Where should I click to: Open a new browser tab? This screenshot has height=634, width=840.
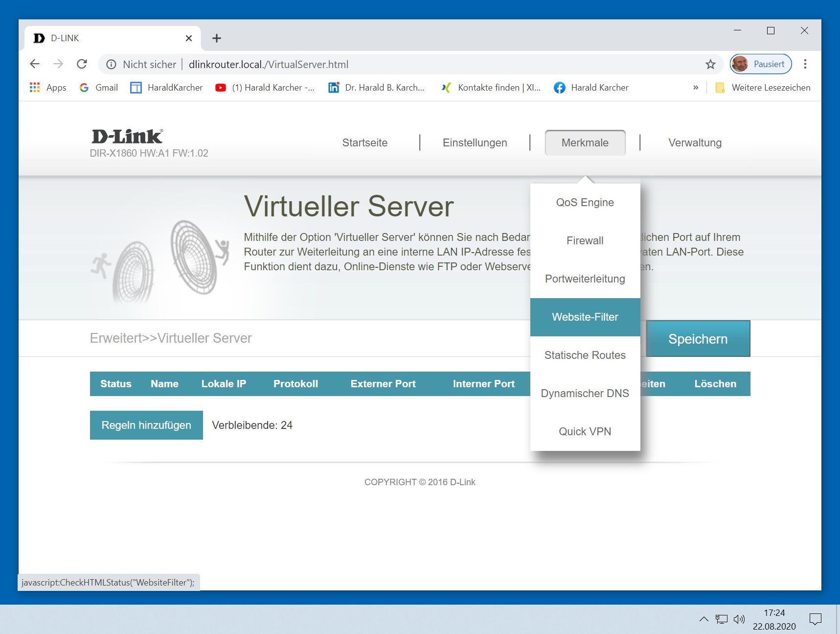(217, 38)
